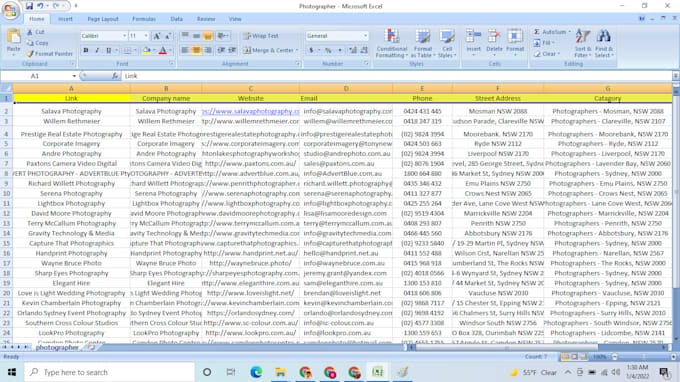Open Cell Styles gallery
Image resolution: width=680 pixels, height=382 pixels.
click(447, 43)
